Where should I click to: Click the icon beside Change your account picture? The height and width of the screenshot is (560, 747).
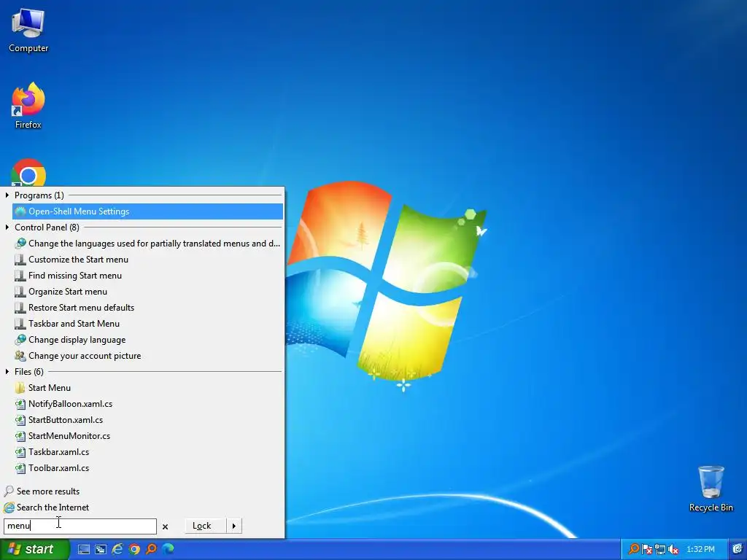coord(20,356)
